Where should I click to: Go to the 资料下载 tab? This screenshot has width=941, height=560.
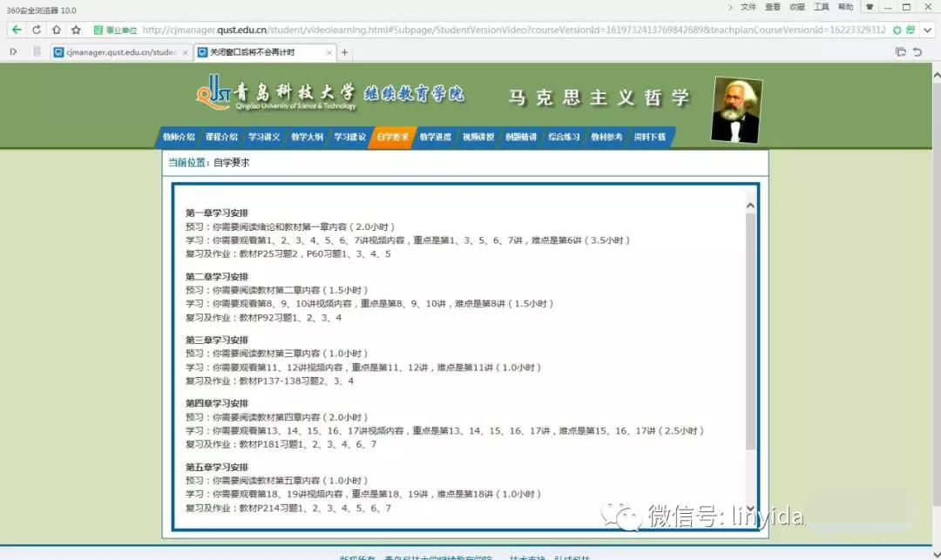[x=649, y=137]
